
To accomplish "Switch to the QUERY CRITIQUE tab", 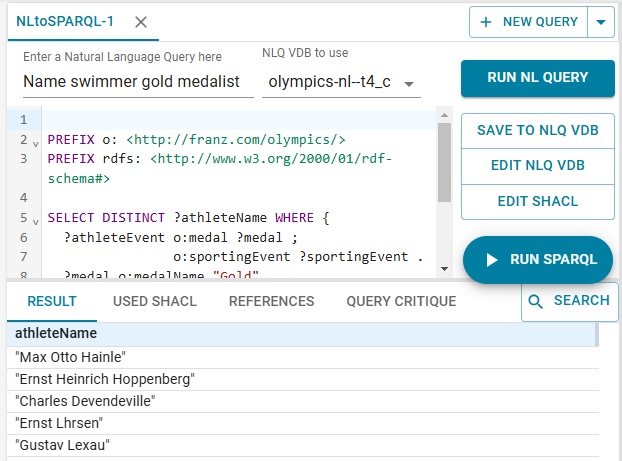I will (x=401, y=302).
